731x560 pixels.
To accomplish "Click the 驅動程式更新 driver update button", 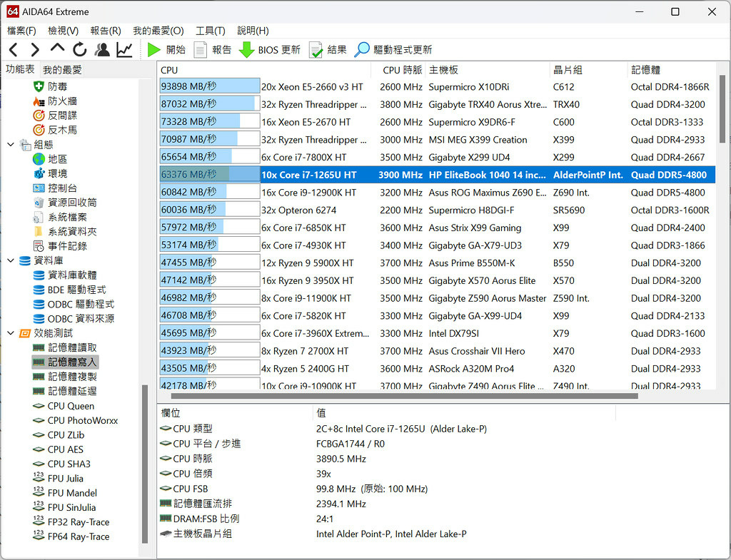I will coord(393,49).
